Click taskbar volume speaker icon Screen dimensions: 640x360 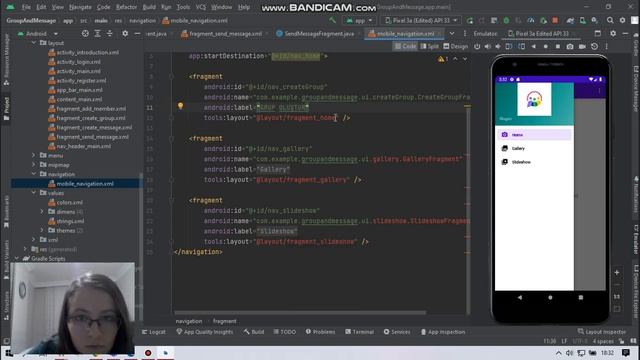point(569,353)
